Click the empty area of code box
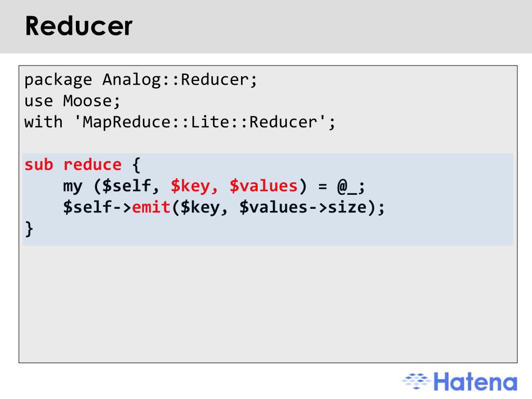The width and height of the screenshot is (532, 399). pos(268,303)
